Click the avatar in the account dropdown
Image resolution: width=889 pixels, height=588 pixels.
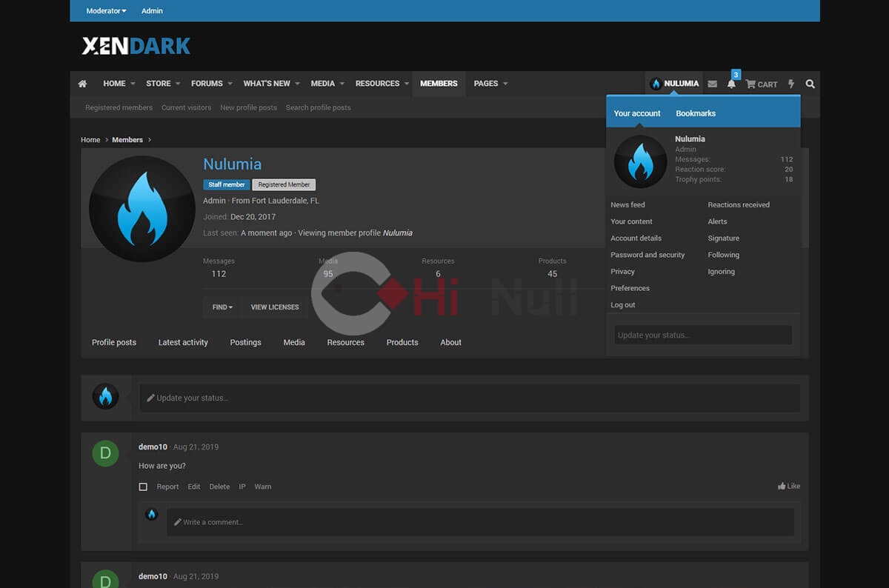(641, 161)
